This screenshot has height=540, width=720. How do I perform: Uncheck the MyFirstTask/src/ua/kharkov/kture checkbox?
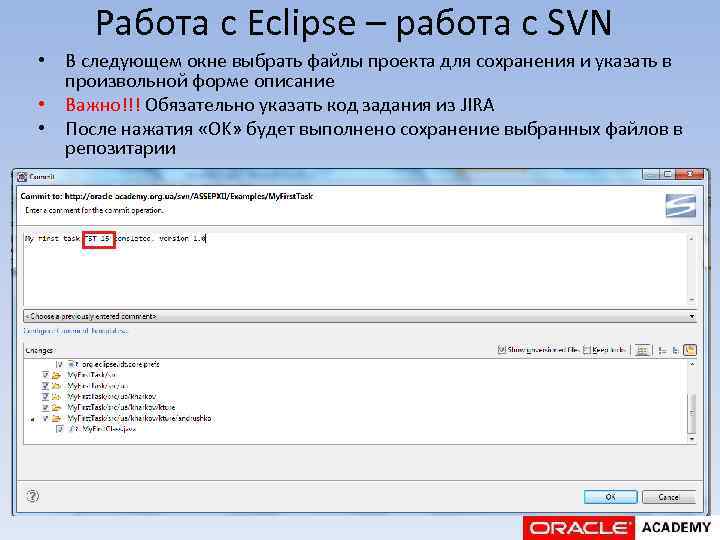(45, 407)
